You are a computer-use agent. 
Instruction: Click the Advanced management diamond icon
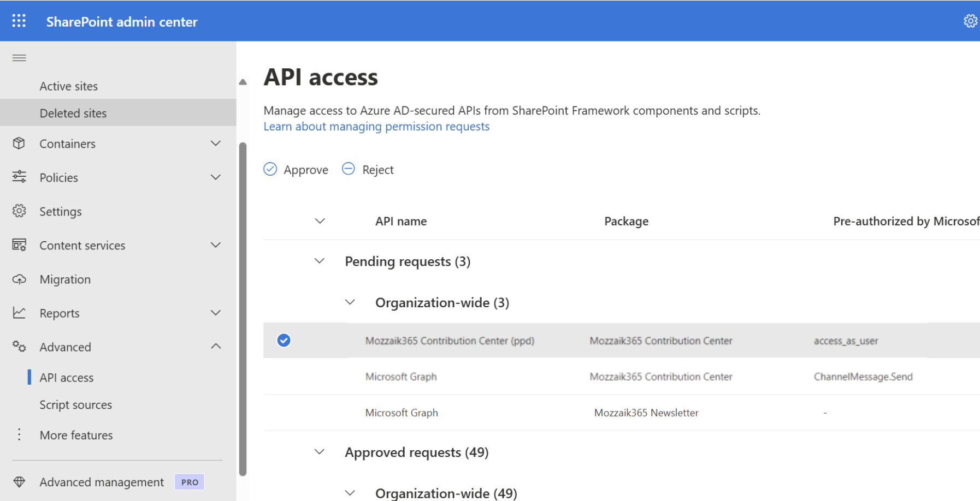(19, 482)
